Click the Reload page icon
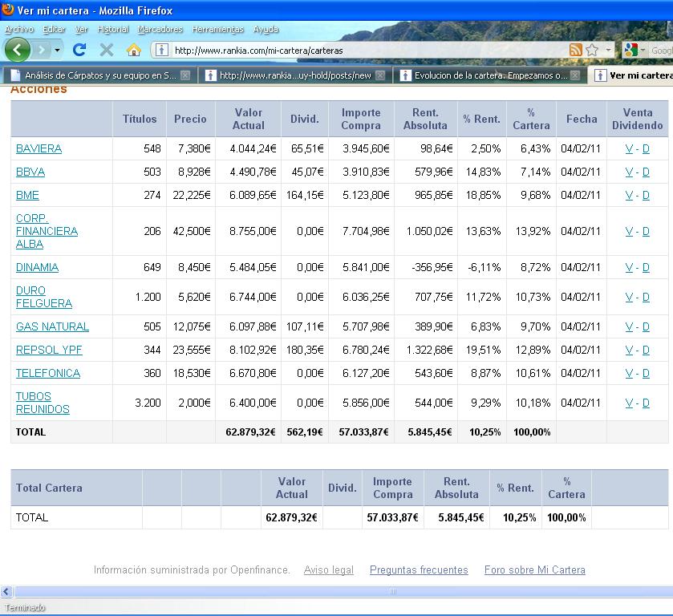The image size is (673, 616). pos(79,50)
